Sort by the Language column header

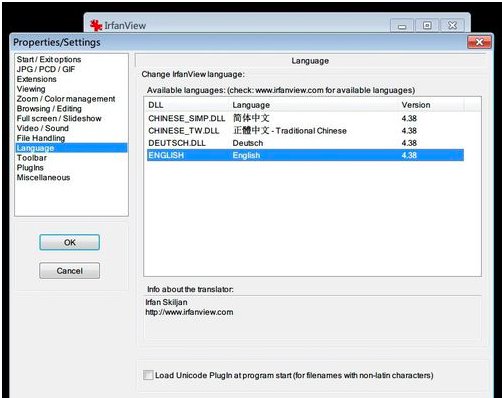314,105
